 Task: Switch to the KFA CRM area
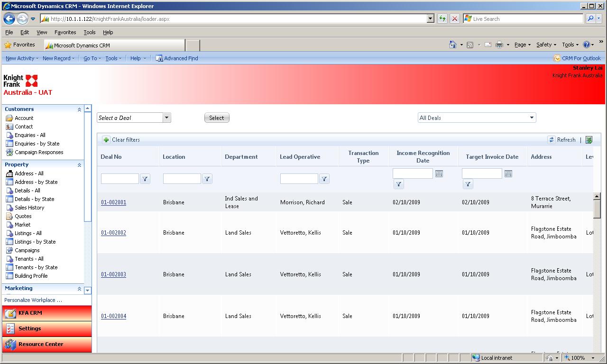pos(47,313)
